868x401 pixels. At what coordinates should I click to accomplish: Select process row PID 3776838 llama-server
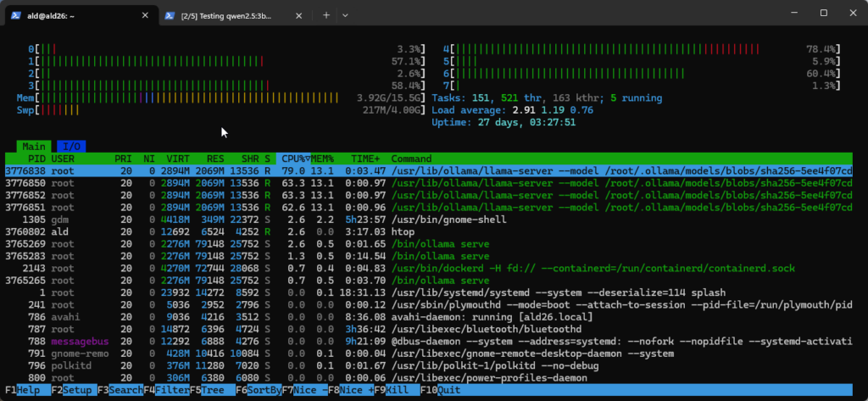click(x=429, y=170)
